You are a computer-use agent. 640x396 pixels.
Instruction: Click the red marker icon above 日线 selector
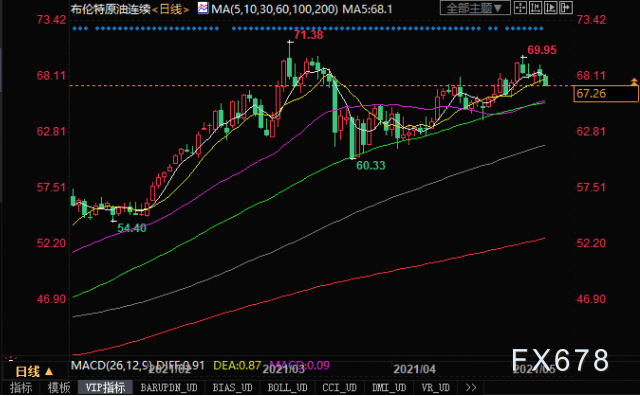click(10, 359)
